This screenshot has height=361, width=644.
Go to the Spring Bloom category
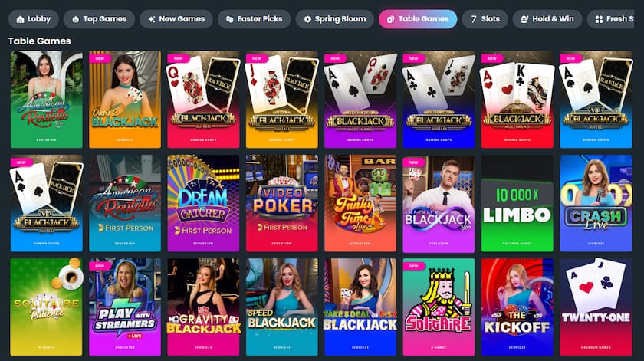[x=335, y=19]
